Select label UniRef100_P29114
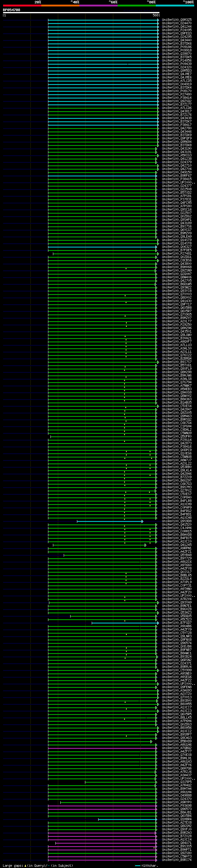The height and width of the screenshot is (868, 197). click(x=177, y=440)
